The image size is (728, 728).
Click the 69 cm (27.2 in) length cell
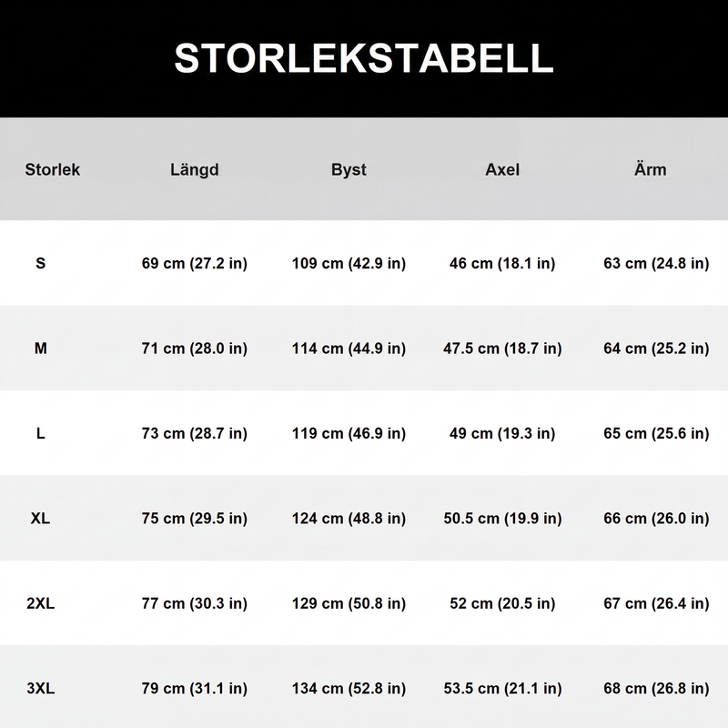(195, 263)
